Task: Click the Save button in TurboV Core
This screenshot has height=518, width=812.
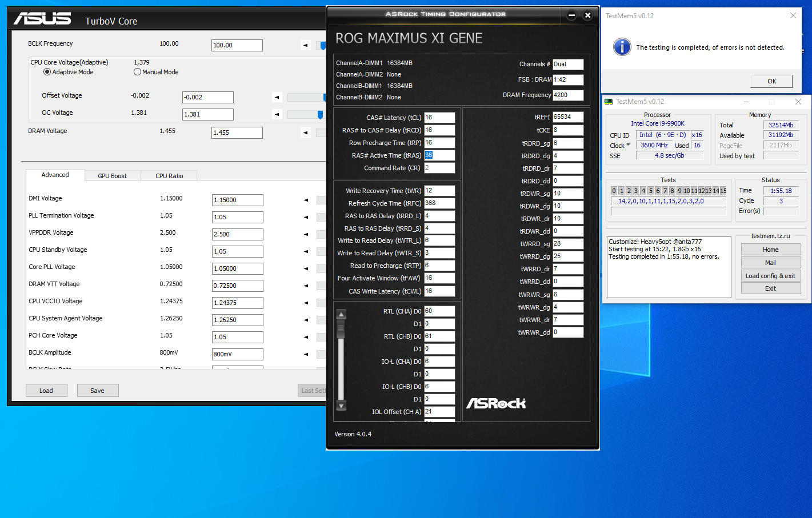Action: 97,391
